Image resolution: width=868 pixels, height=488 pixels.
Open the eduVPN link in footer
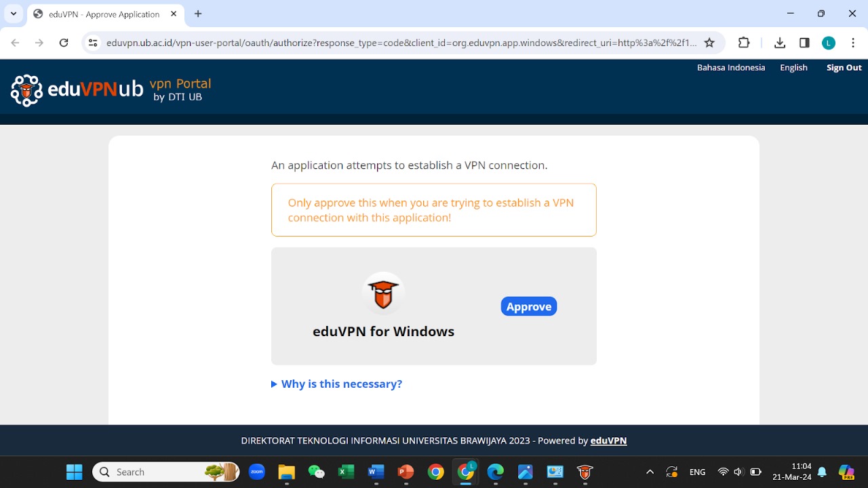point(608,441)
